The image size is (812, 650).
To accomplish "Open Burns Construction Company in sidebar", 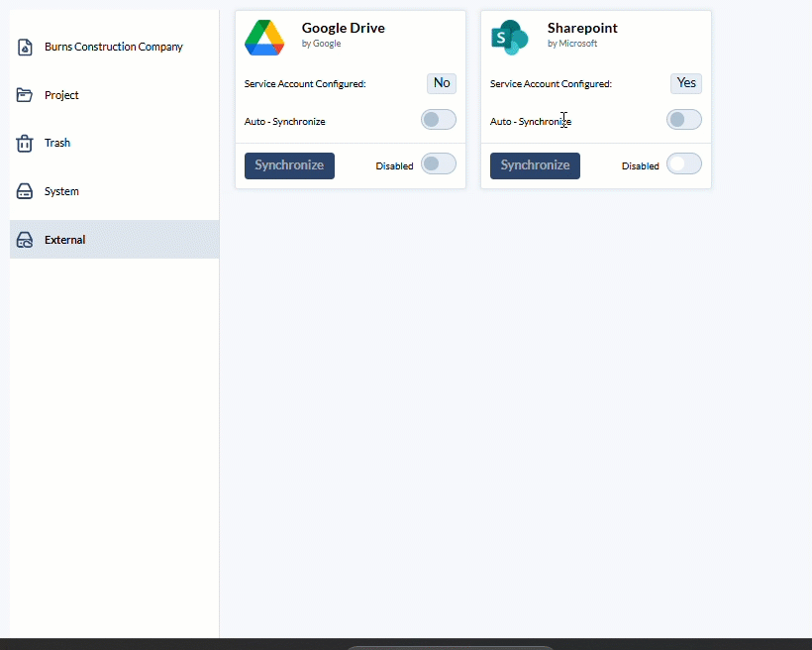I will [x=115, y=47].
